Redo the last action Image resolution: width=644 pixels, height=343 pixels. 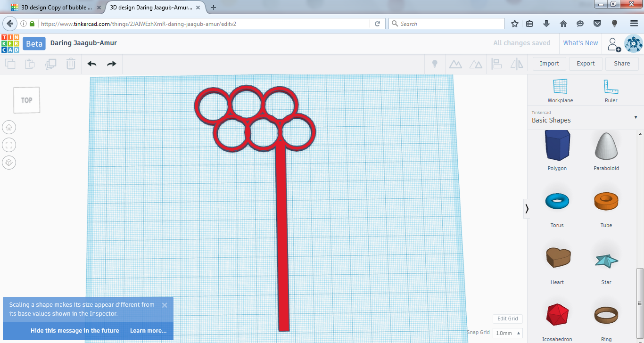(112, 64)
